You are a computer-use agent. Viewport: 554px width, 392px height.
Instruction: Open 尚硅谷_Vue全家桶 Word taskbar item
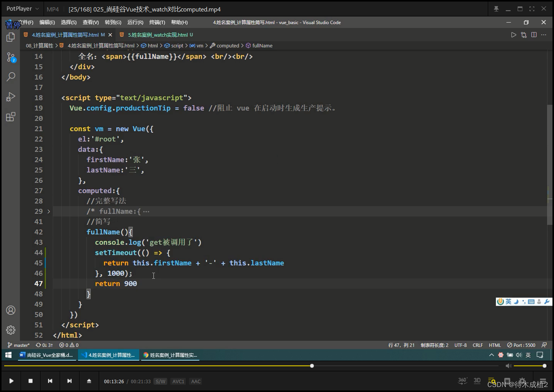(x=46, y=355)
